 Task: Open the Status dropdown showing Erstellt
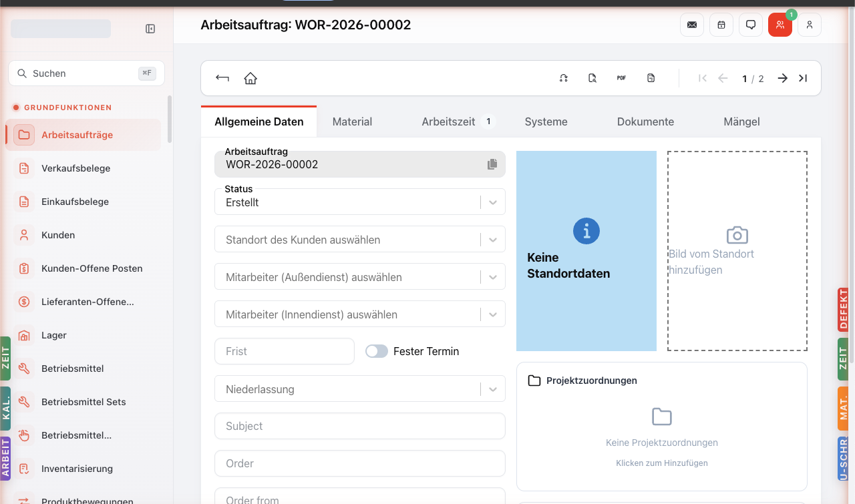click(360, 202)
